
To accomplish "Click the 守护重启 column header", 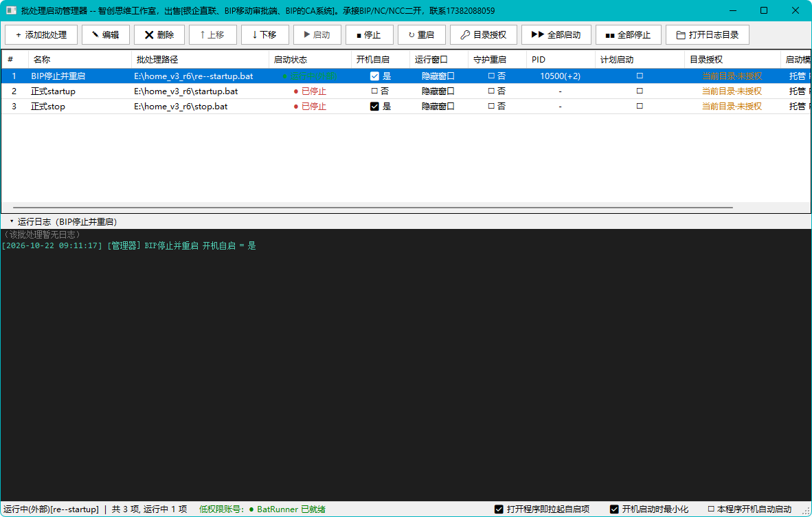I will point(497,60).
